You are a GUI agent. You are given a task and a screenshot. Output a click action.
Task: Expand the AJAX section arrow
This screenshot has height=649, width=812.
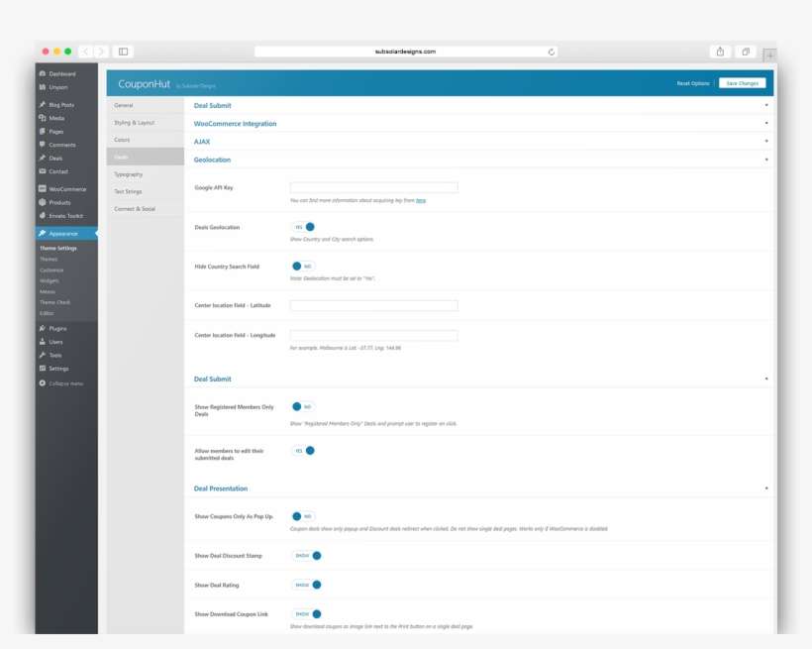(766, 142)
